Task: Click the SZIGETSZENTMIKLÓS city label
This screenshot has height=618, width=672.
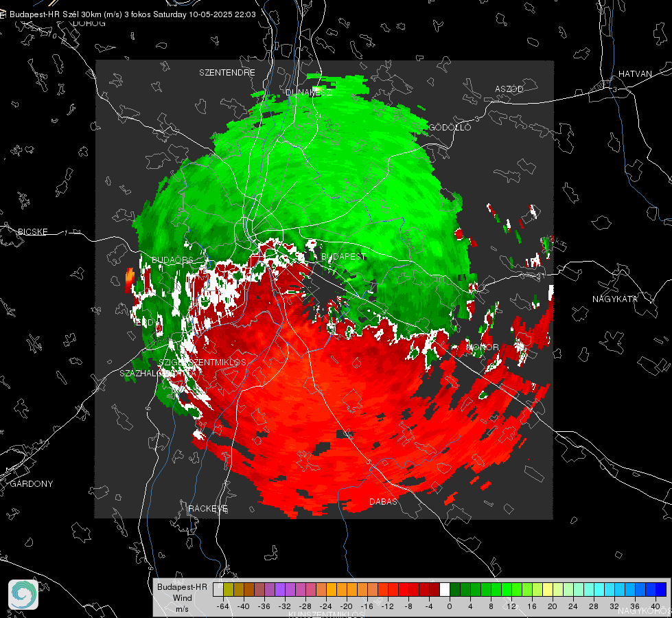Action: tap(202, 363)
